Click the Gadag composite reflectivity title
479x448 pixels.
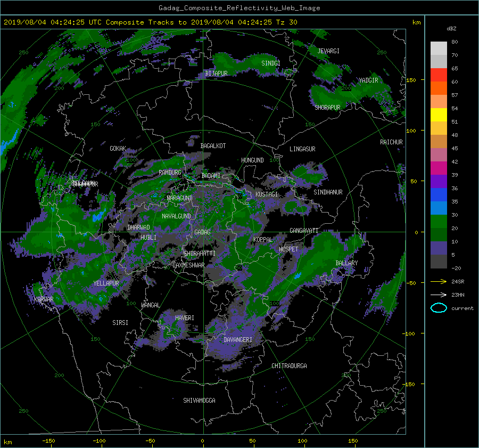click(x=239, y=8)
